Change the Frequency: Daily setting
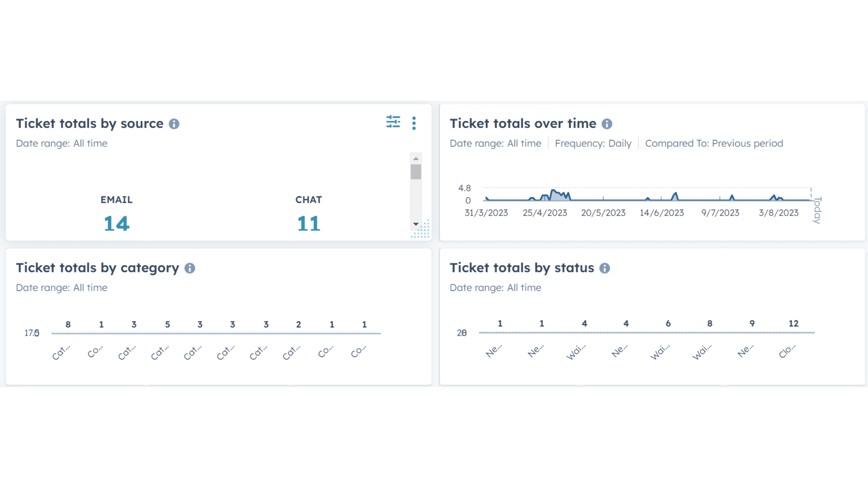 [593, 143]
